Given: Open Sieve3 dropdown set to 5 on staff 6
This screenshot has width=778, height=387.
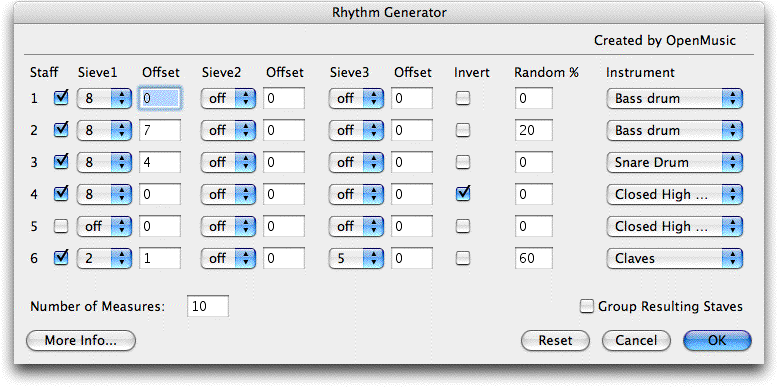Looking at the screenshot, I should [x=356, y=258].
